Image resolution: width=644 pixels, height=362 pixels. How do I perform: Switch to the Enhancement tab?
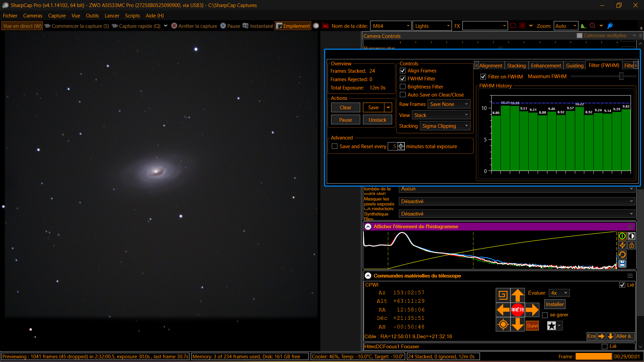click(546, 65)
